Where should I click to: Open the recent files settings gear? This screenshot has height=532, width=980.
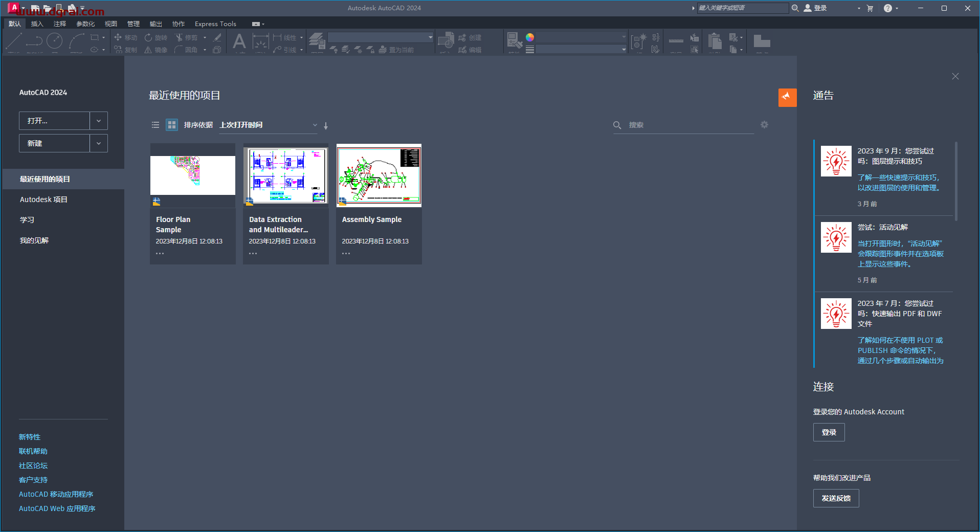pos(764,125)
